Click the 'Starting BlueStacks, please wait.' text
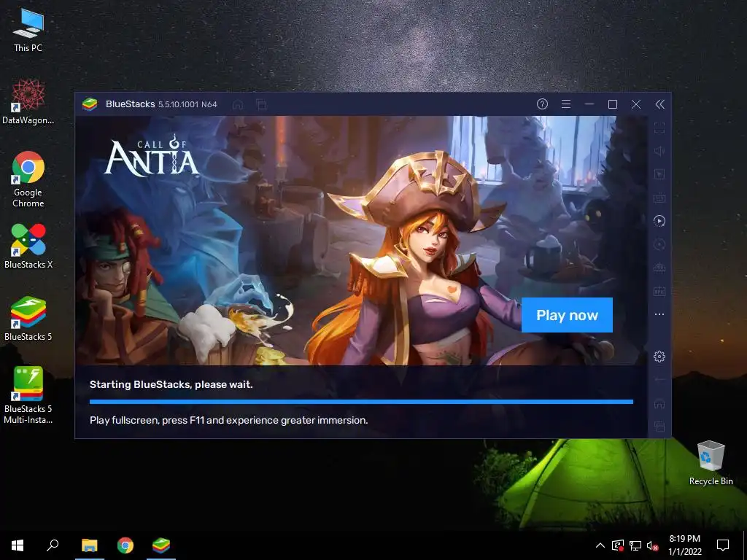747x560 pixels. [x=171, y=384]
